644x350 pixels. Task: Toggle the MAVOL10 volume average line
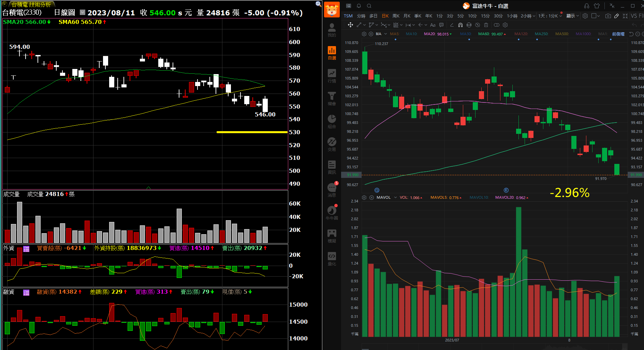[479, 197]
